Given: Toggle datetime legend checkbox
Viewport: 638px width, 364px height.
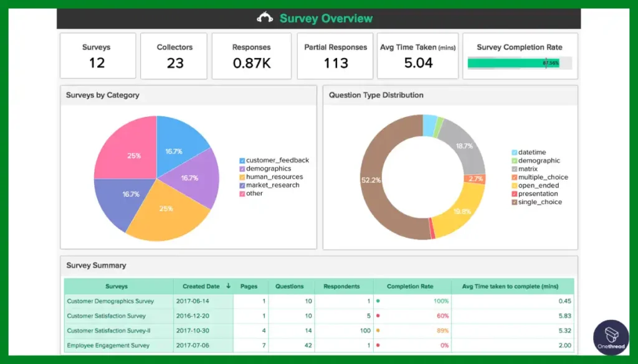Looking at the screenshot, I should tap(514, 152).
